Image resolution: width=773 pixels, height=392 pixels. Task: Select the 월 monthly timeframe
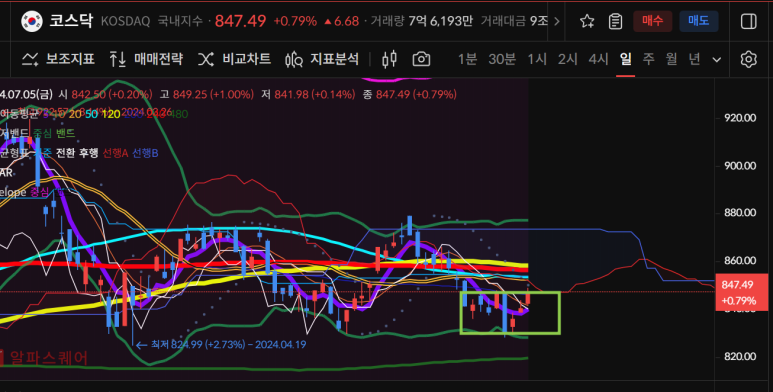tap(671, 59)
